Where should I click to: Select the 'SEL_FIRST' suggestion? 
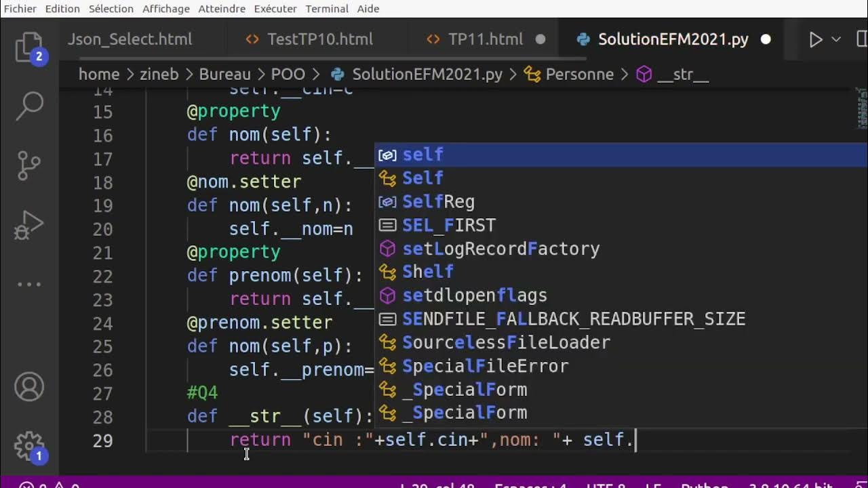click(622, 225)
